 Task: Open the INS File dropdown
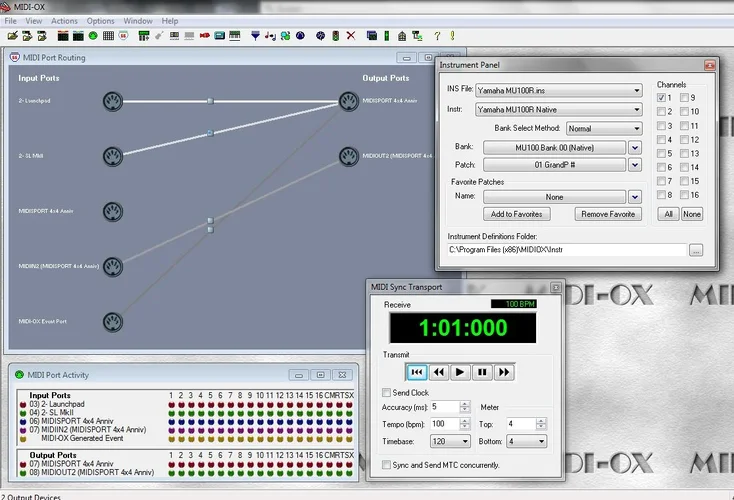point(558,90)
